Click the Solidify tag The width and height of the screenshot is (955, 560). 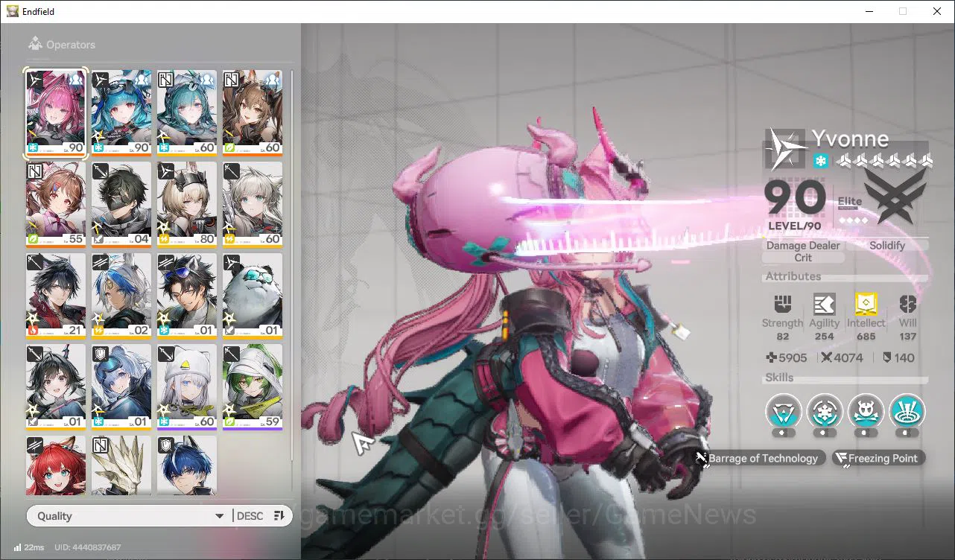pos(887,245)
